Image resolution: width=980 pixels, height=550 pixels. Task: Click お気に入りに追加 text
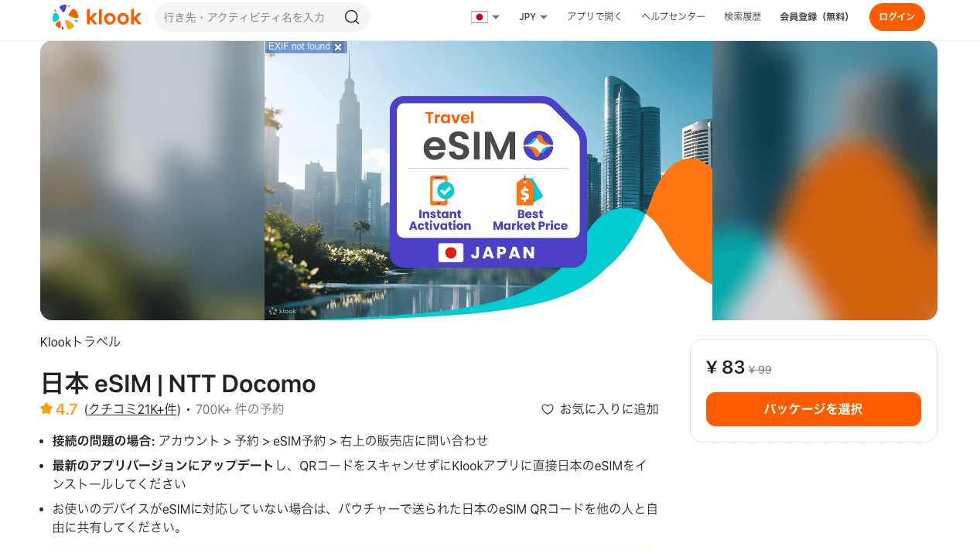pyautogui.click(x=610, y=409)
